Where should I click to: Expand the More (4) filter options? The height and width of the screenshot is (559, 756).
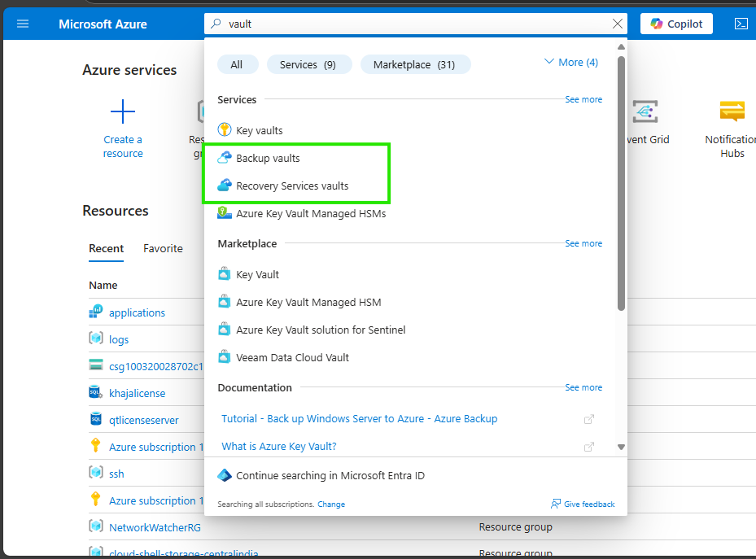pos(571,62)
